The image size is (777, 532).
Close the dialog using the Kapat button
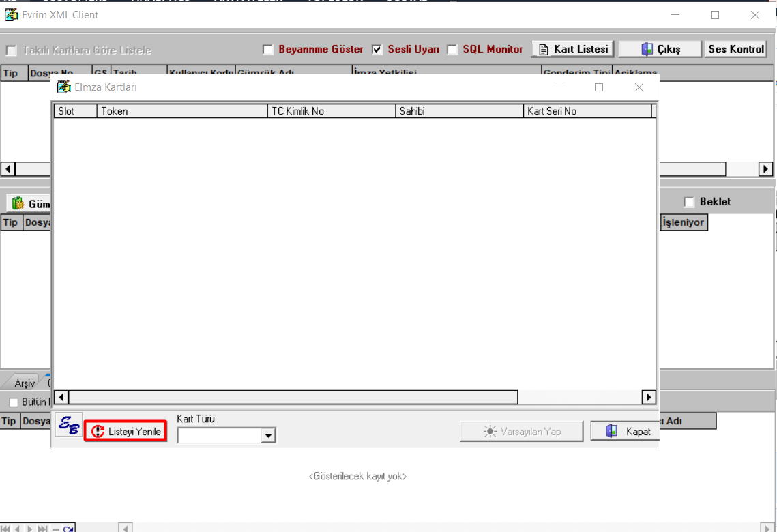coord(624,431)
